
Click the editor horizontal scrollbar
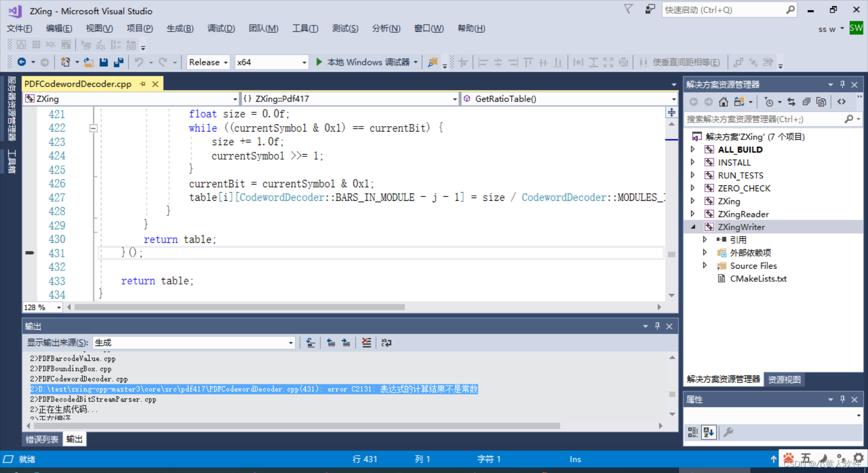click(240, 307)
